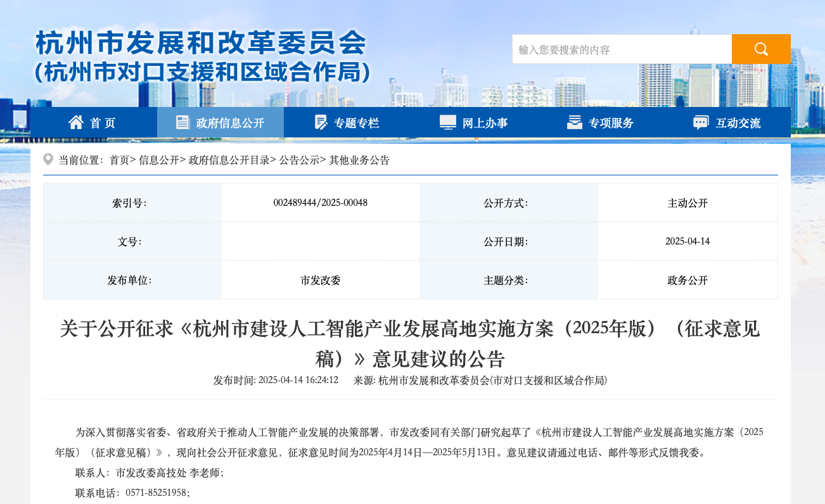Click the 联系人 李老师 line
The width and height of the screenshot is (825, 504).
tap(150, 472)
